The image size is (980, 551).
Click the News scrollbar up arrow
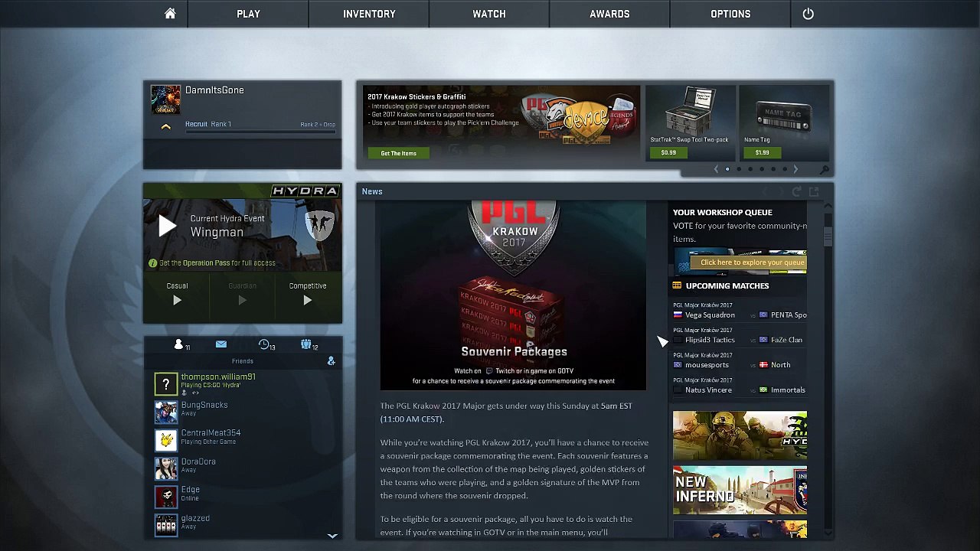click(828, 207)
